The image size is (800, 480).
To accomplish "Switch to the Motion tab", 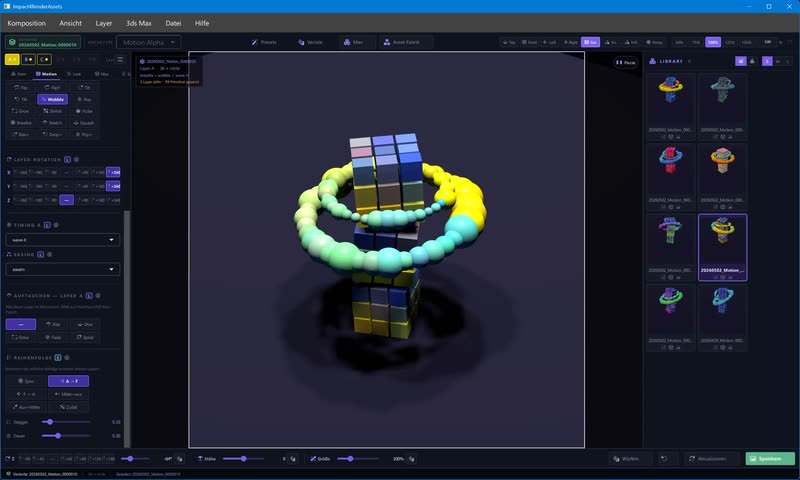I will point(46,74).
